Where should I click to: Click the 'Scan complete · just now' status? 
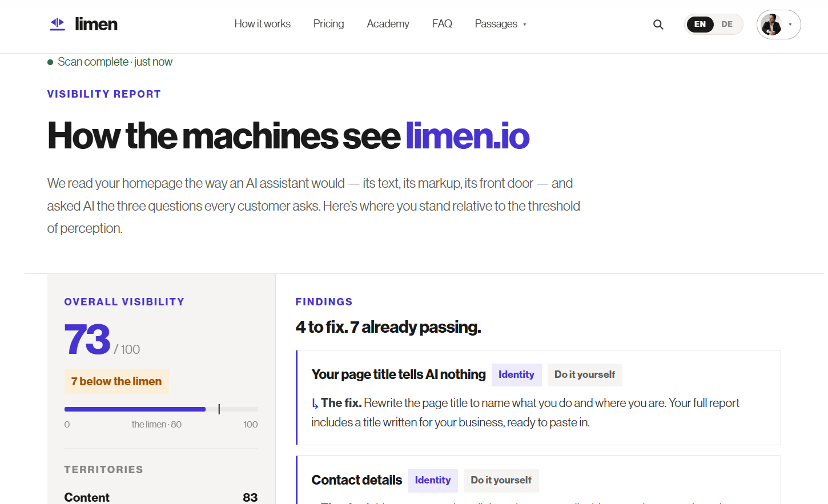coord(110,62)
